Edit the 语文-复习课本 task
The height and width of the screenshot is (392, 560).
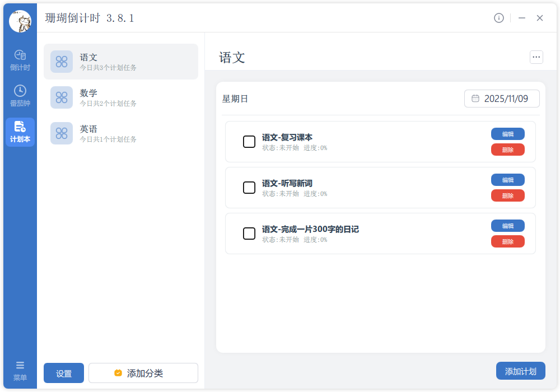point(507,134)
